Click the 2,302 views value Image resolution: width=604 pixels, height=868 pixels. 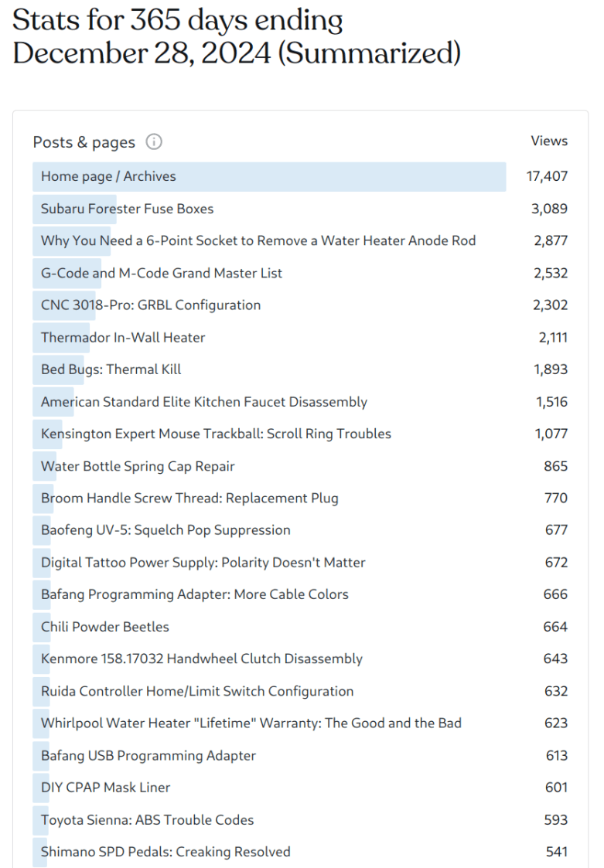tap(550, 305)
